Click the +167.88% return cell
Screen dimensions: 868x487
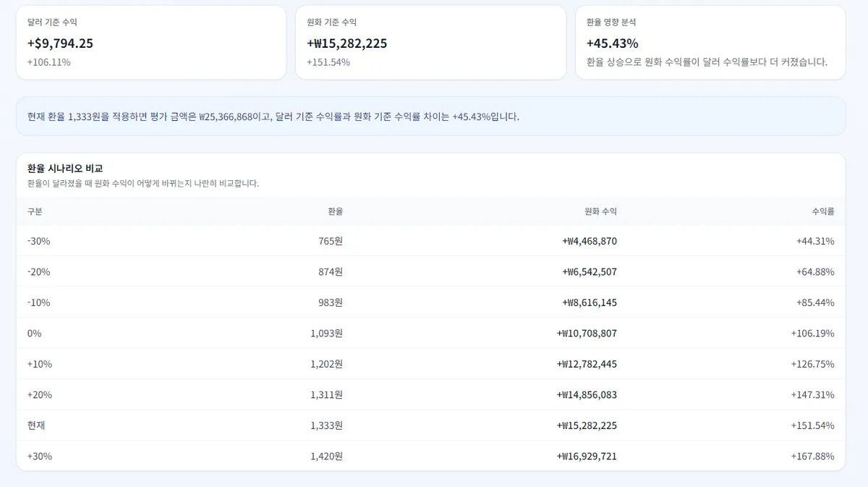click(812, 457)
